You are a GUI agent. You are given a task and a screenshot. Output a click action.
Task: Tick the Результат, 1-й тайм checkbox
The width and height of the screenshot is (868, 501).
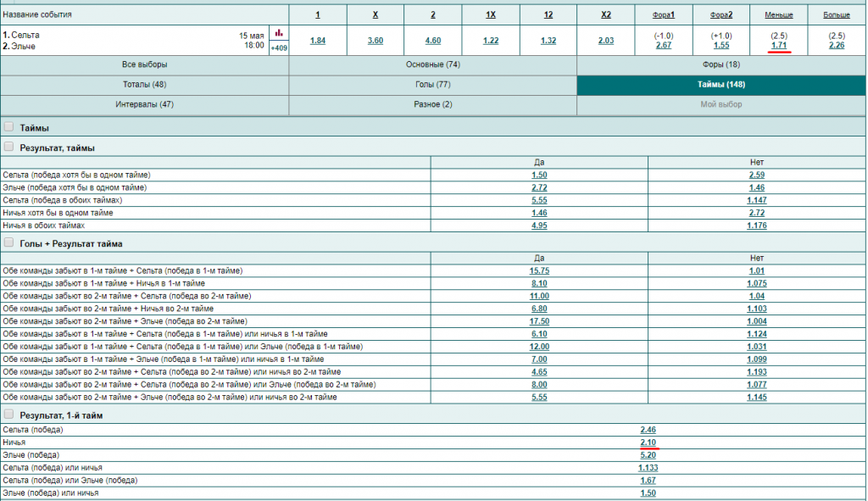tap(9, 415)
